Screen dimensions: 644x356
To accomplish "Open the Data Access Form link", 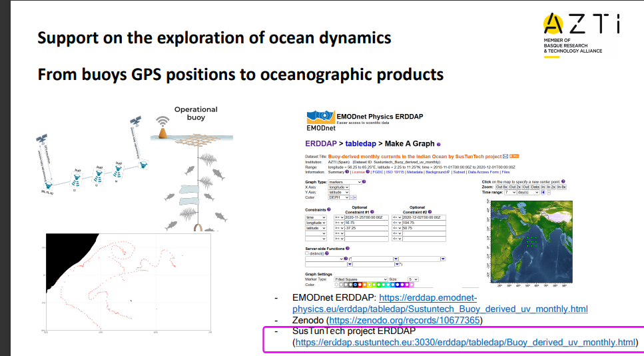I will 483,172.
